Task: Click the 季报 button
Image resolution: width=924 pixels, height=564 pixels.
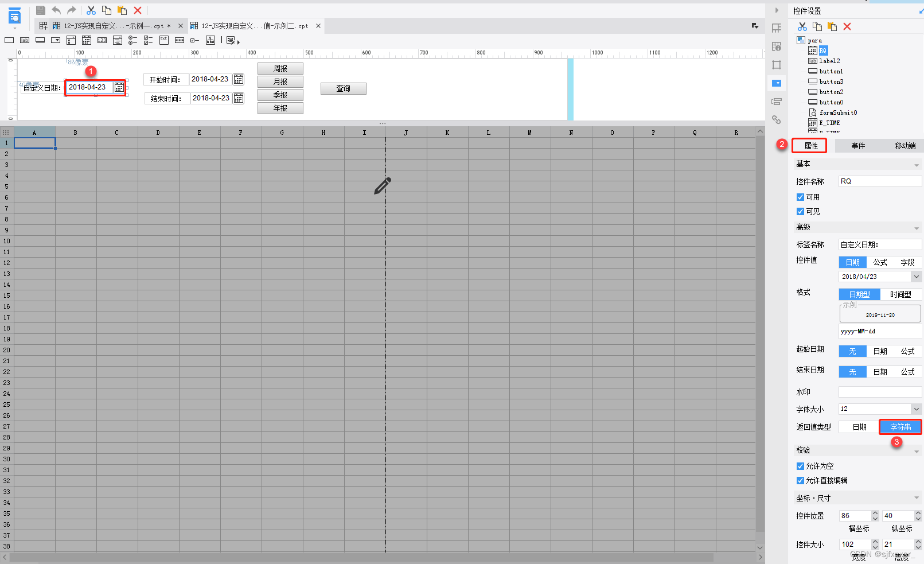Action: point(280,95)
